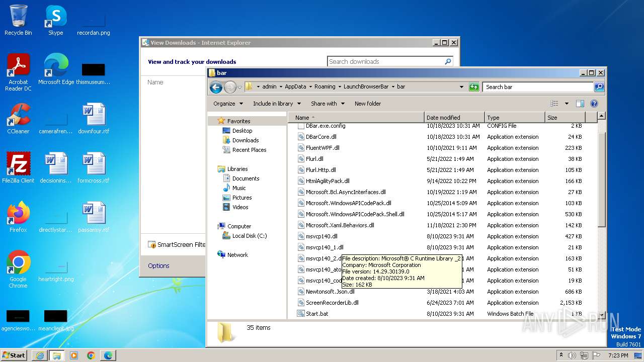
Task: Open address bar history dropdown
Action: click(x=461, y=87)
